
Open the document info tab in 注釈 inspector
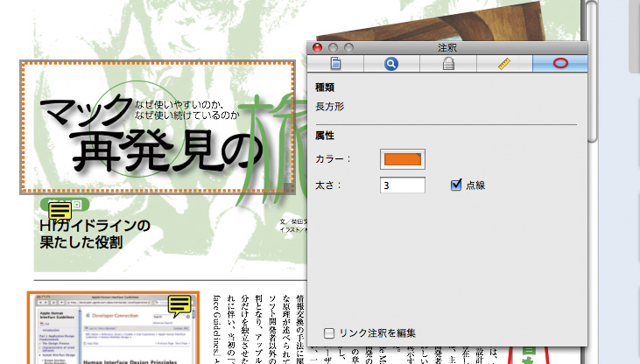[x=335, y=64]
